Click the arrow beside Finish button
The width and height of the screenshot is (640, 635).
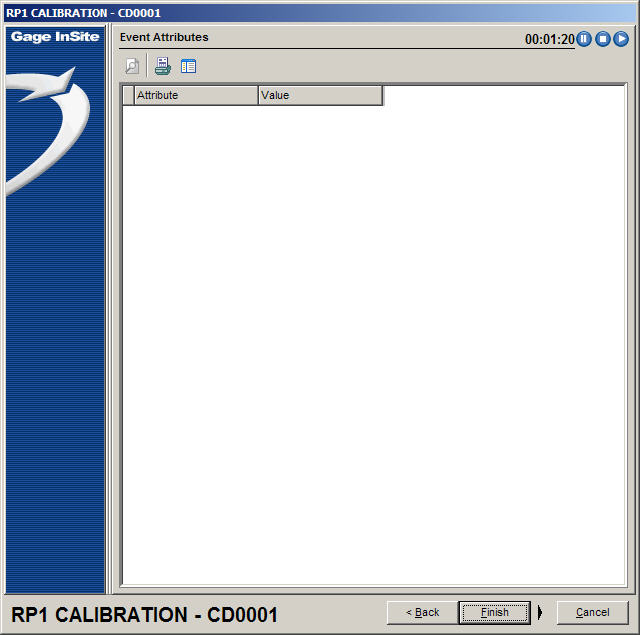(x=540, y=612)
